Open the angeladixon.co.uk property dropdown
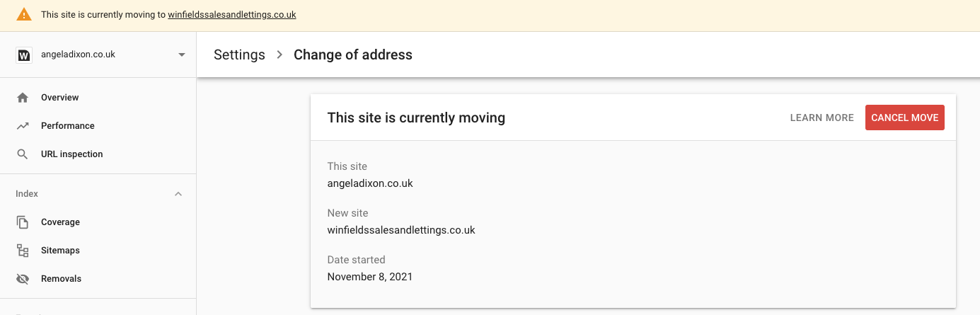The height and width of the screenshot is (315, 980). pos(103,55)
